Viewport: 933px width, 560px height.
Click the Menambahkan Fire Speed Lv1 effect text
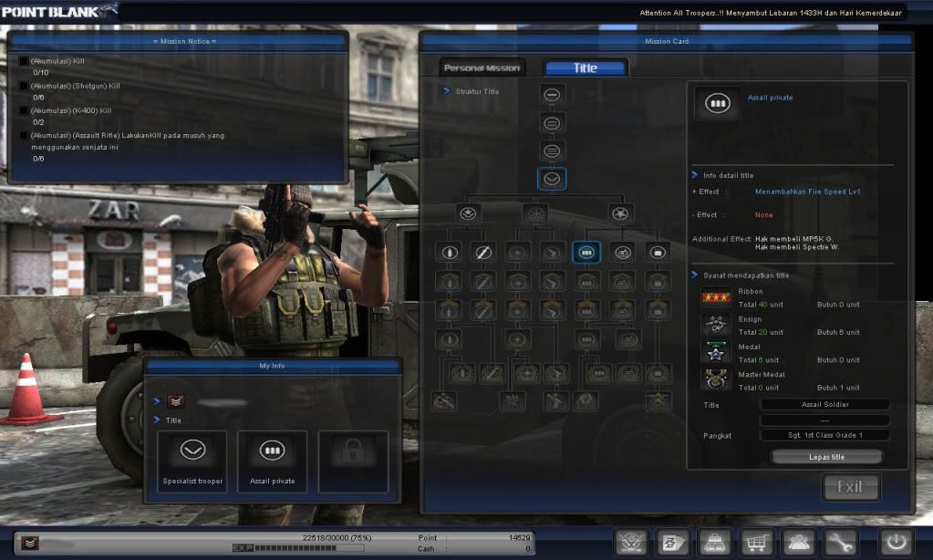pos(807,192)
